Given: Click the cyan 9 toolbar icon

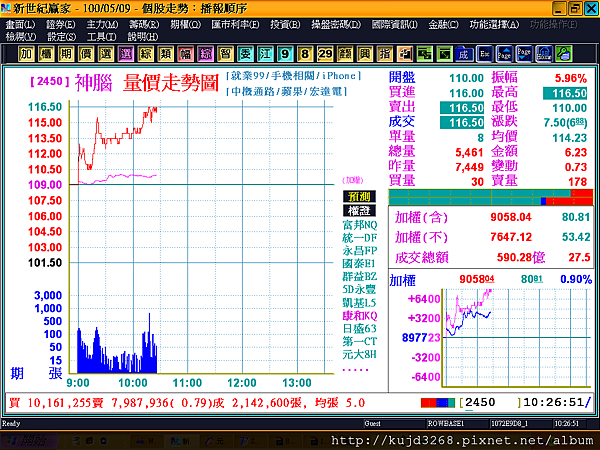Looking at the screenshot, I should pyautogui.click(x=285, y=54).
